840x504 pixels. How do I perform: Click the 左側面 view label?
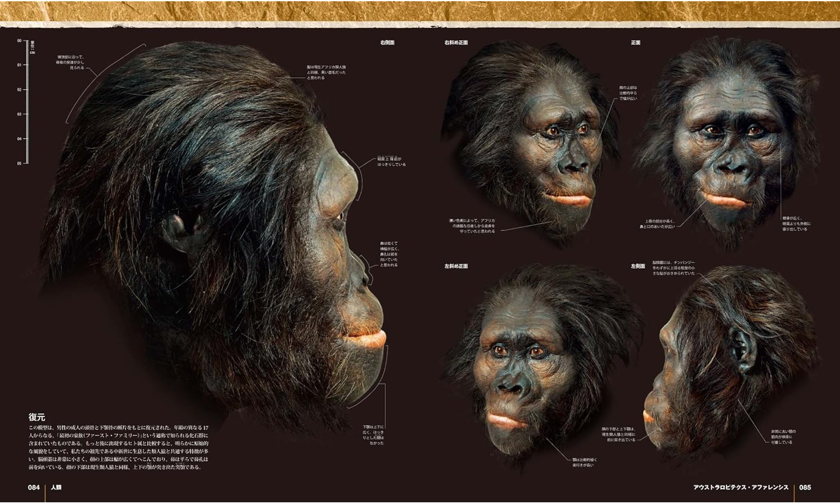[638, 266]
